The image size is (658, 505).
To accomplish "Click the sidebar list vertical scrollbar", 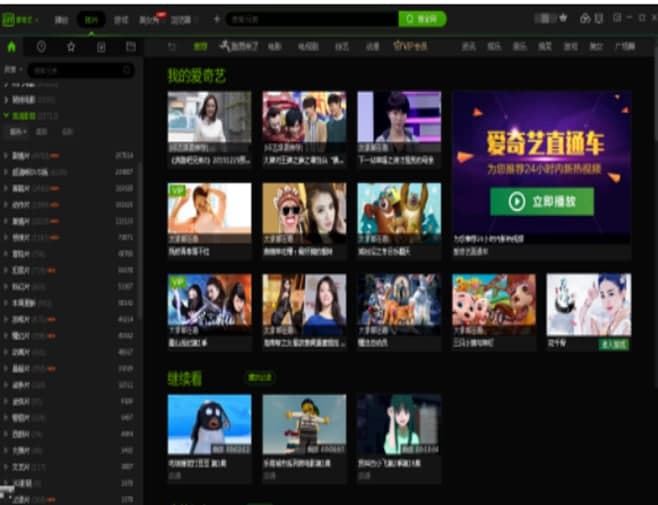I will click(140, 241).
